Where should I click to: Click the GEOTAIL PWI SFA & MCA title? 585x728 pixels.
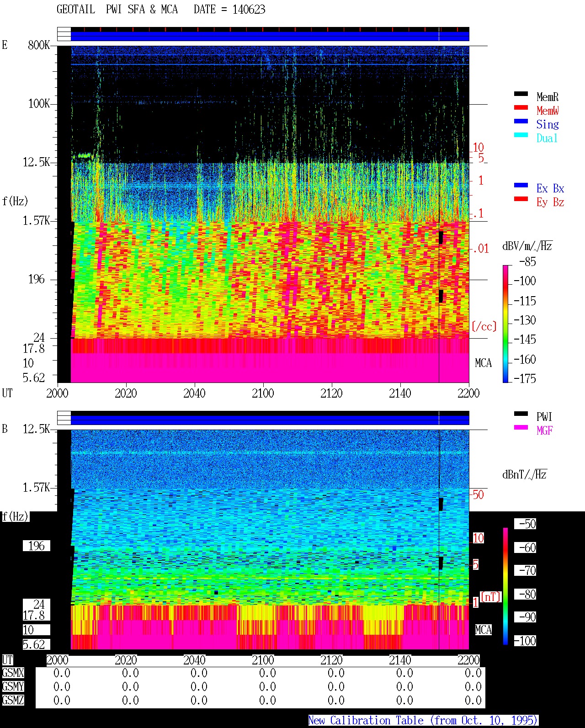117,9
